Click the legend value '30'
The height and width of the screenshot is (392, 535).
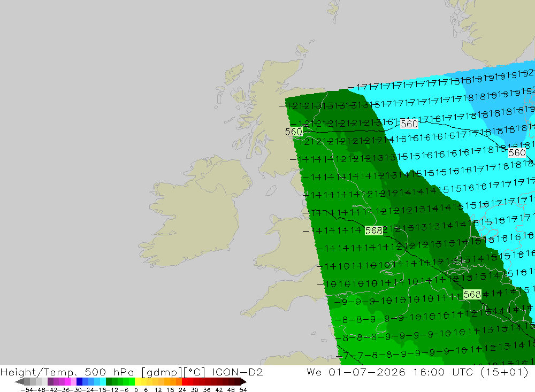point(195,390)
